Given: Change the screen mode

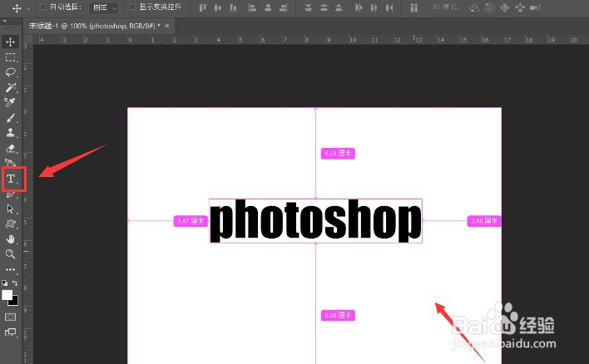Looking at the screenshot, I should (10, 332).
